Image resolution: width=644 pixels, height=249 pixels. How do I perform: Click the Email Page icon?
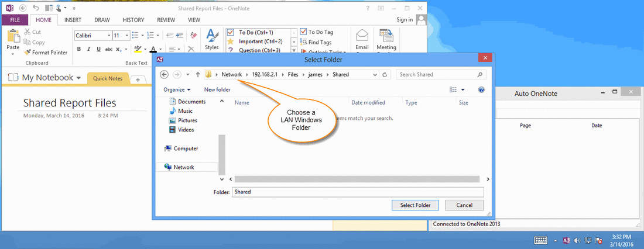pos(362,40)
